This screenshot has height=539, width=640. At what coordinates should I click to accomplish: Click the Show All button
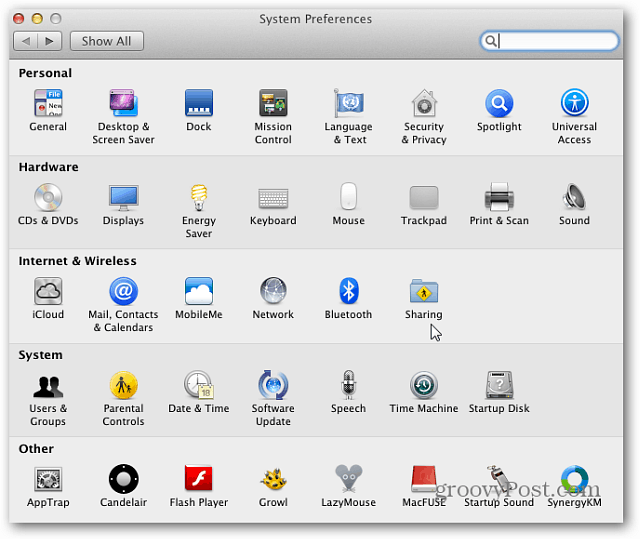[107, 41]
